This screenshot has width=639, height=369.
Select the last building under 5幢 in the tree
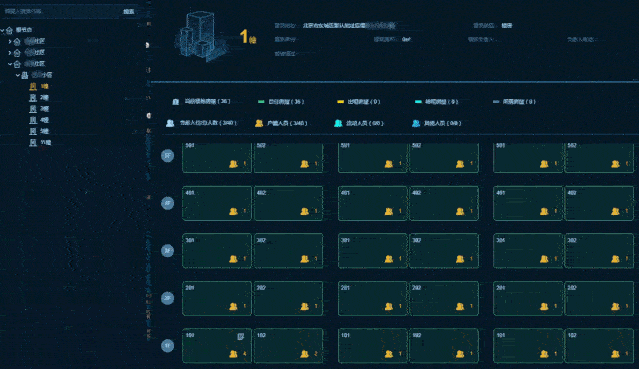[46, 143]
